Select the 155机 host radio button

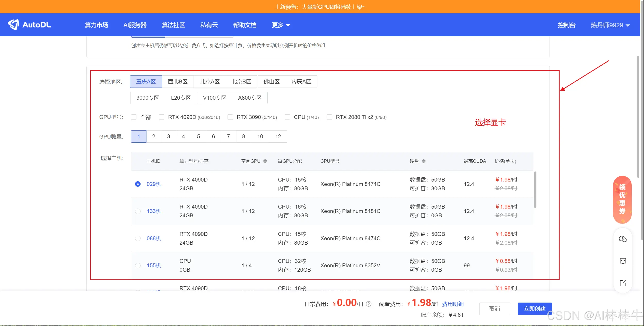pos(138,265)
